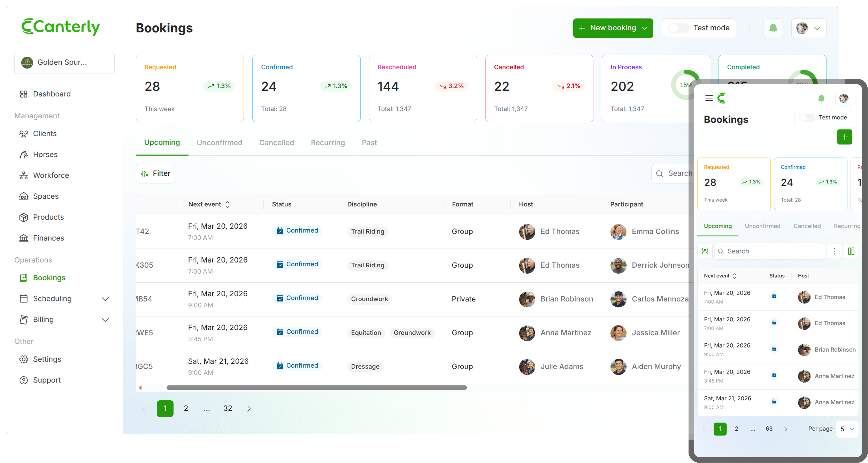Screen dimensions: 868x463
Task: Expand the Scheduling submenu chevron
Action: [105, 299]
